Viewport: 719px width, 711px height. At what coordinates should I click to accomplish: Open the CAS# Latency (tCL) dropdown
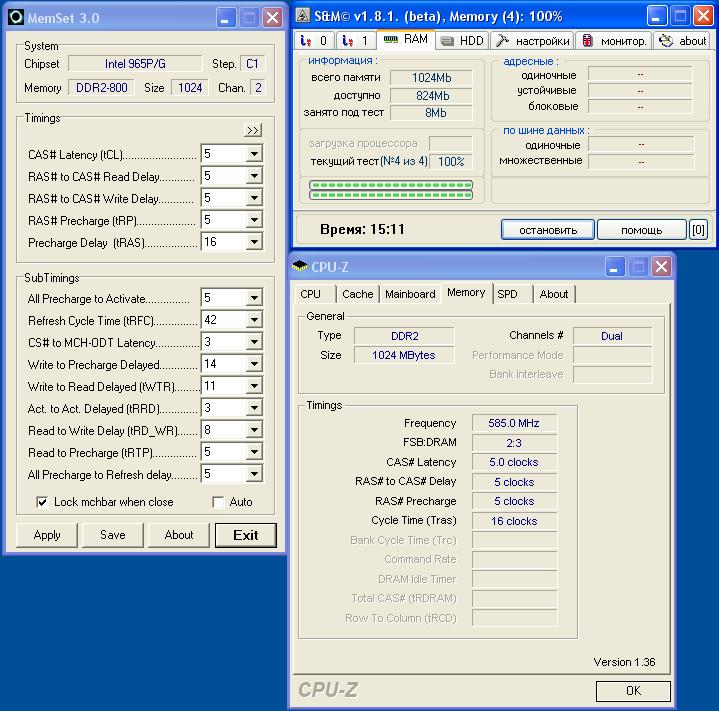pyautogui.click(x=254, y=154)
